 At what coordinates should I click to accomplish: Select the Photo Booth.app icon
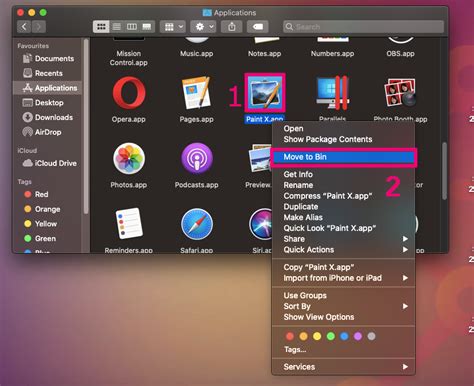click(x=400, y=93)
